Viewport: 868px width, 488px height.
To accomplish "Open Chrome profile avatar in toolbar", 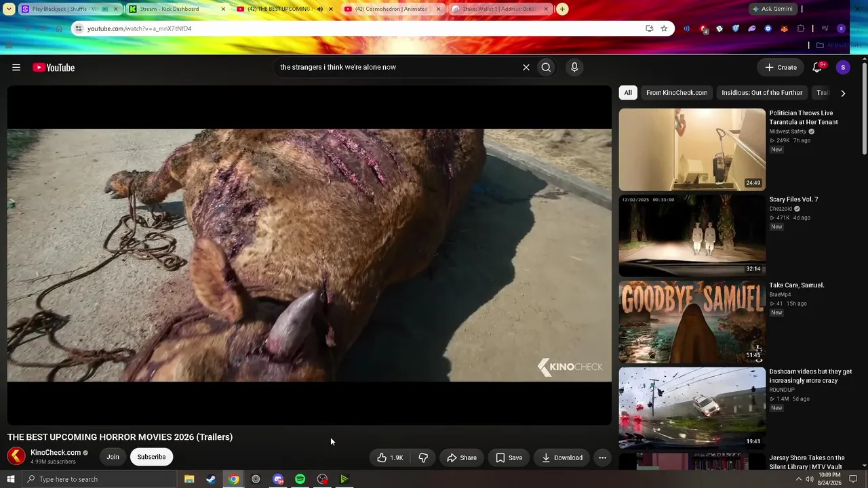I will pos(842,28).
